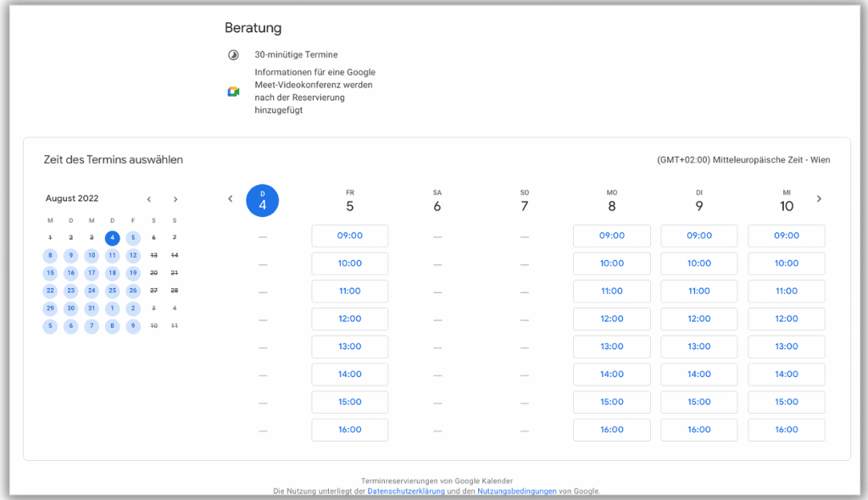The image size is (868, 500).
Task: Select the 10:00 slot on Tuesday 9
Action: [698, 263]
